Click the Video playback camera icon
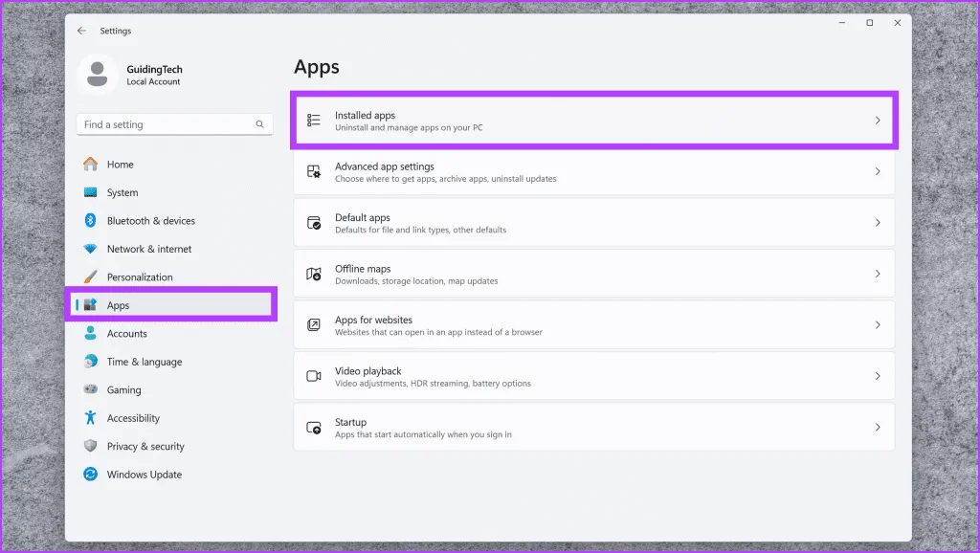The height and width of the screenshot is (553, 980). [x=314, y=376]
